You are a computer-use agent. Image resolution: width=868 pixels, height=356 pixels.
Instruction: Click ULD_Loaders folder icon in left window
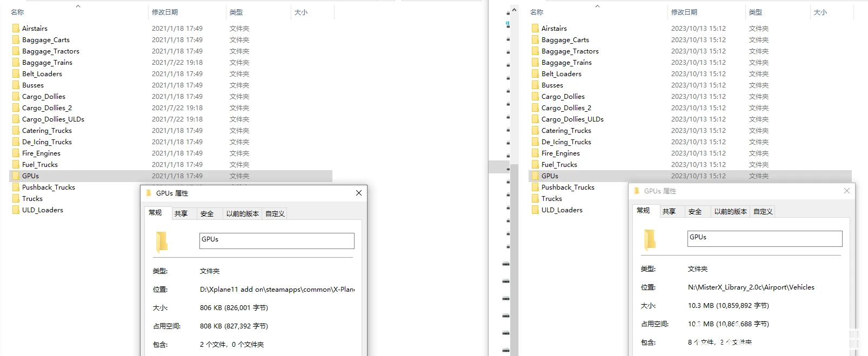click(16, 210)
